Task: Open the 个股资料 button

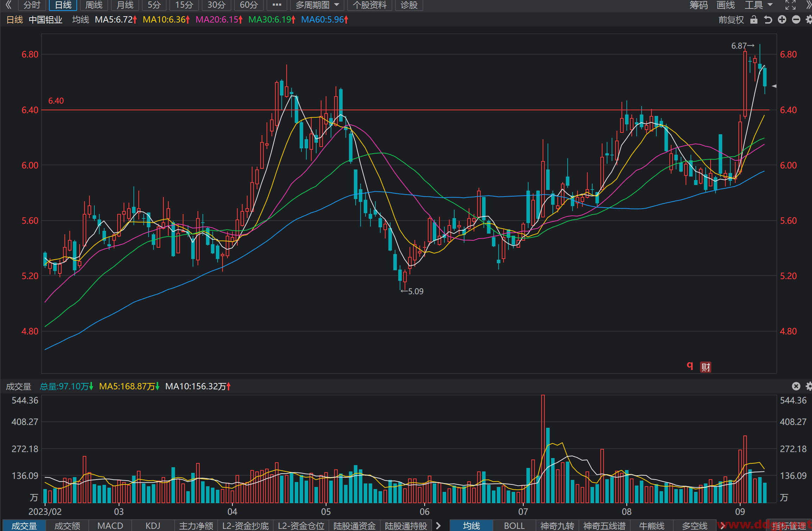Action: [x=369, y=5]
